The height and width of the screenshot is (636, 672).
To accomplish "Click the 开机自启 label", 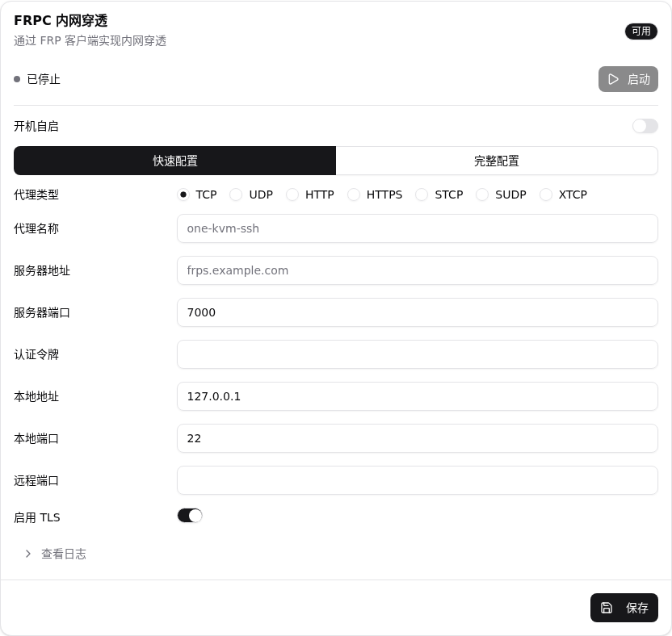I will point(36,126).
